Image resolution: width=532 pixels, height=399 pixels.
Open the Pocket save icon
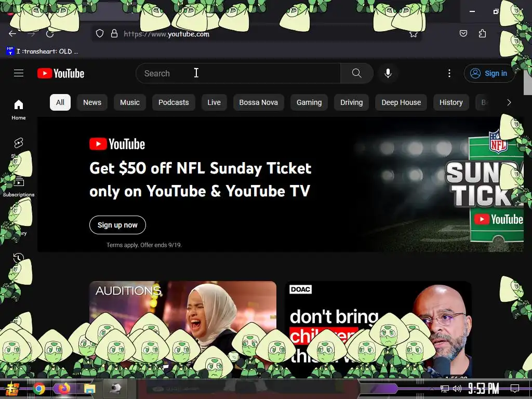(463, 33)
